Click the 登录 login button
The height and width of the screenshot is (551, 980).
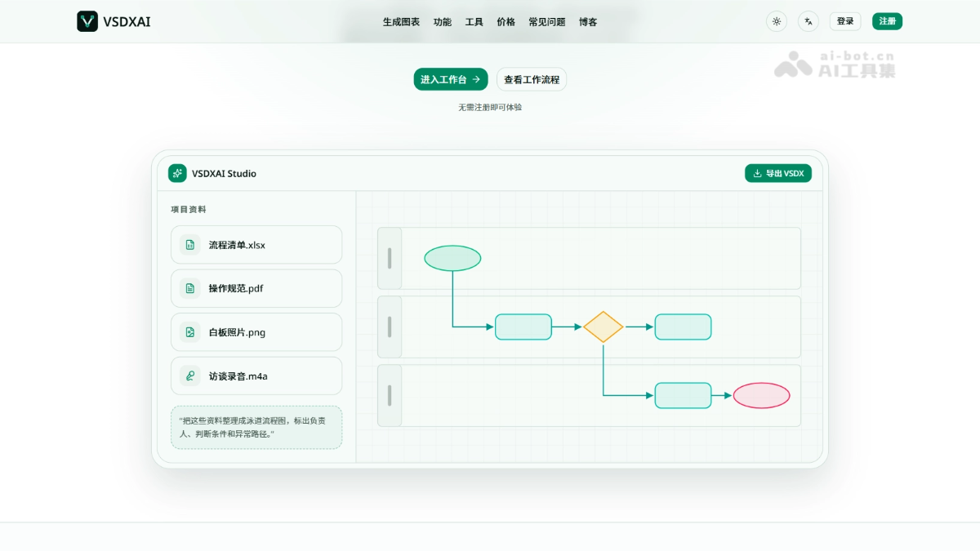pos(845,21)
